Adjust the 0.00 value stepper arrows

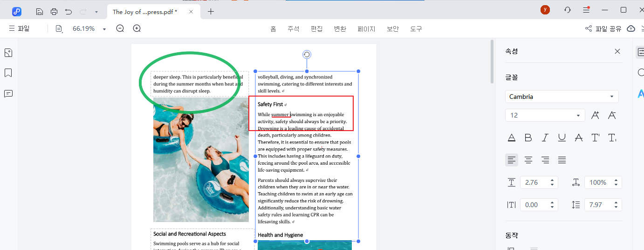[553, 205]
